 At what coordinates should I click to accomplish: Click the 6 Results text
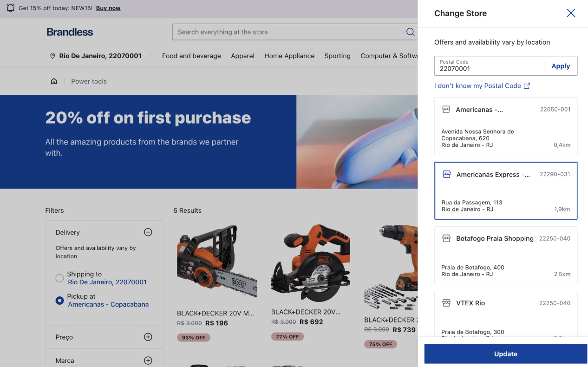pos(187,210)
